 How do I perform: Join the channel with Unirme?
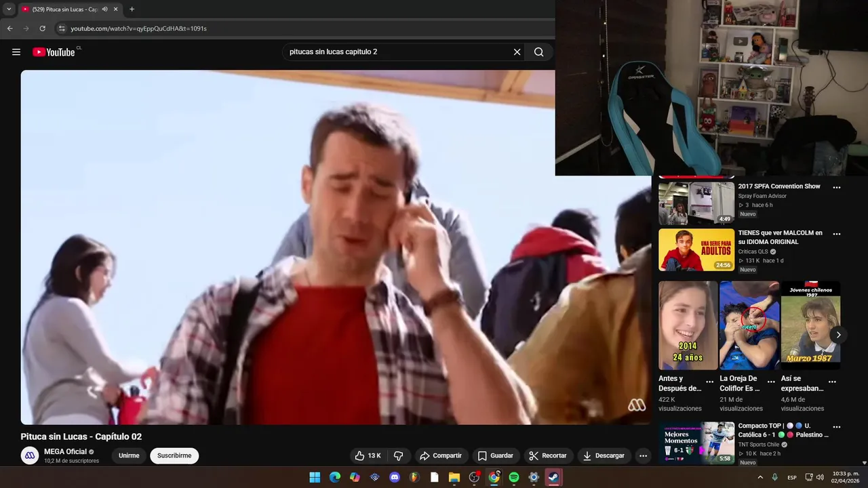pos(129,455)
